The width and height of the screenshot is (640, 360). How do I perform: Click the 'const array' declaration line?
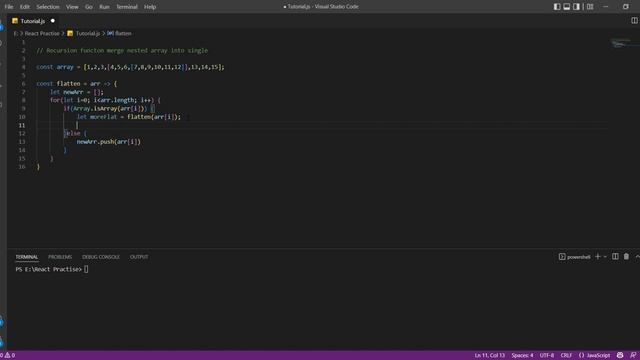coord(130,67)
